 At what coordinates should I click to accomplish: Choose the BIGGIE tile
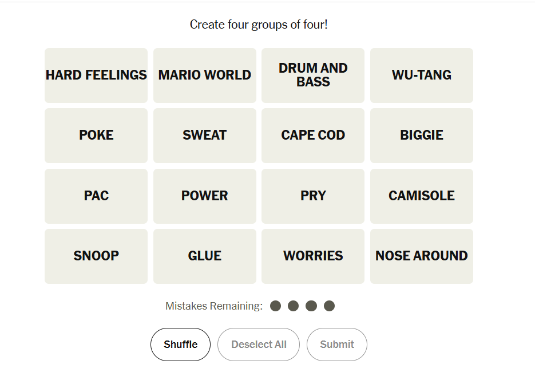[422, 136]
